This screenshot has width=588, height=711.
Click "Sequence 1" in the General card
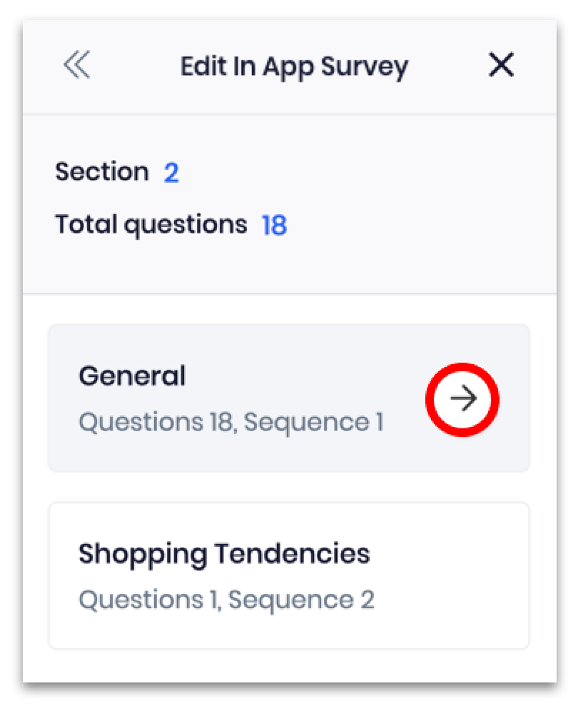[314, 422]
